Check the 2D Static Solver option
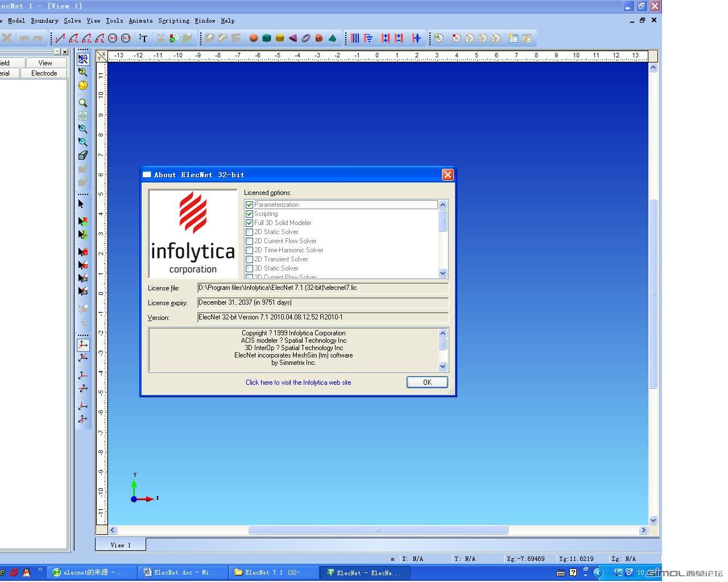Image resolution: width=728 pixels, height=582 pixels. [x=249, y=232]
